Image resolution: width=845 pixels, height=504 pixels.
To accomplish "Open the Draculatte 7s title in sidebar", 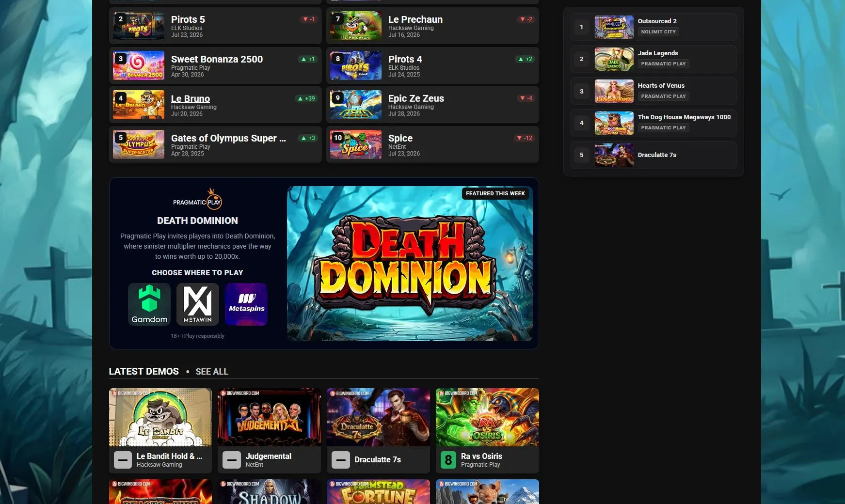I will tap(657, 155).
